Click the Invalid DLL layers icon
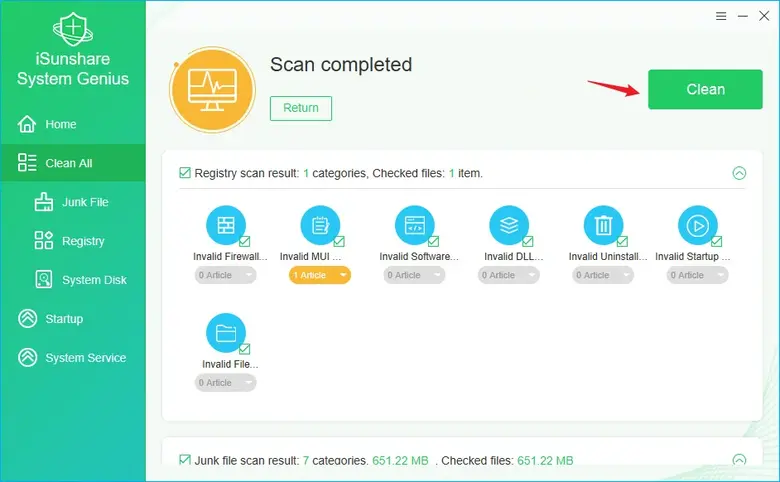This screenshot has height=482, width=780. coord(509,225)
